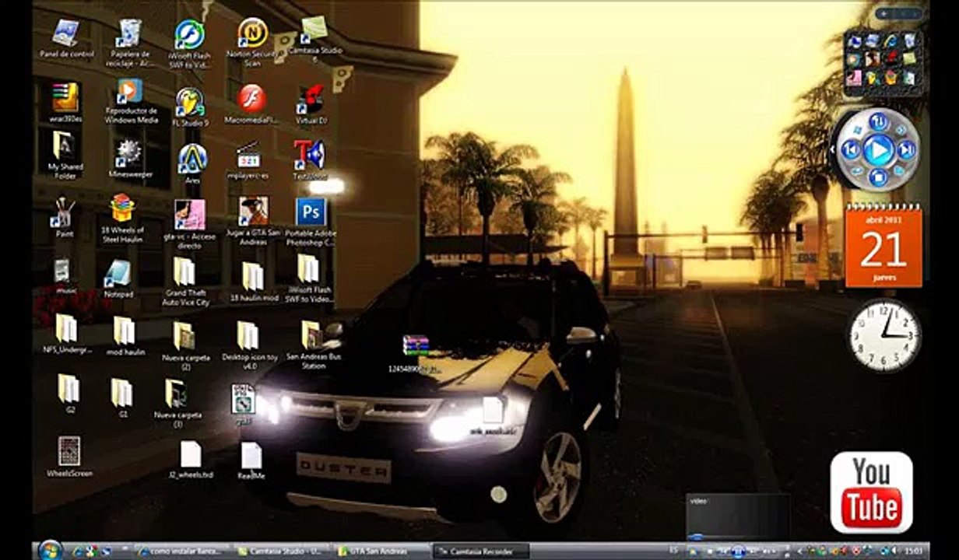Toggle shuffle button atop player gadget

pyautogui.click(x=878, y=121)
